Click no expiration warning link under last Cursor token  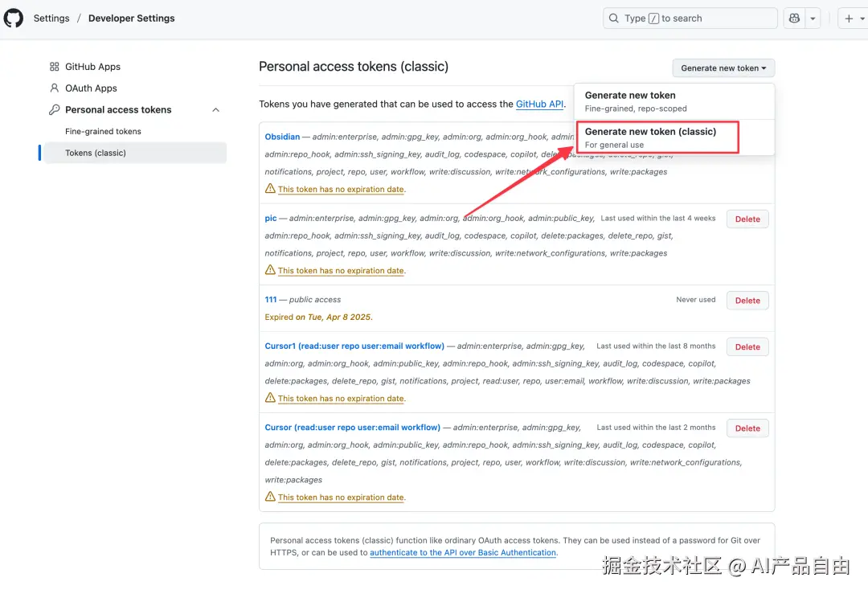pyautogui.click(x=341, y=498)
